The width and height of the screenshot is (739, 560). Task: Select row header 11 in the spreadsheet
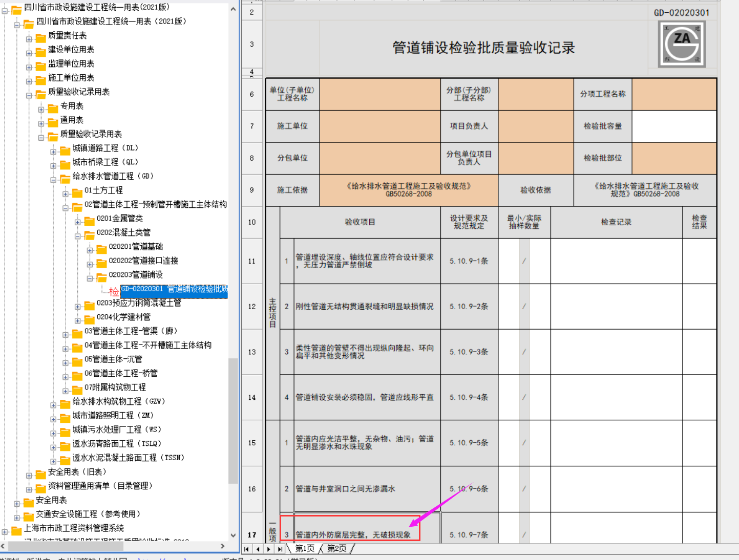(x=251, y=261)
